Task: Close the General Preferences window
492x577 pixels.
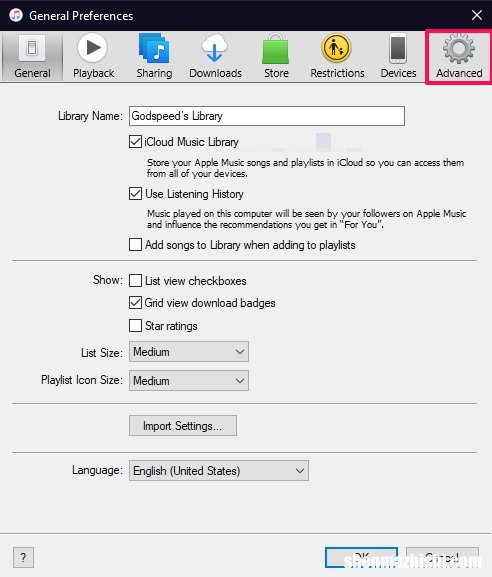Action: [477, 15]
